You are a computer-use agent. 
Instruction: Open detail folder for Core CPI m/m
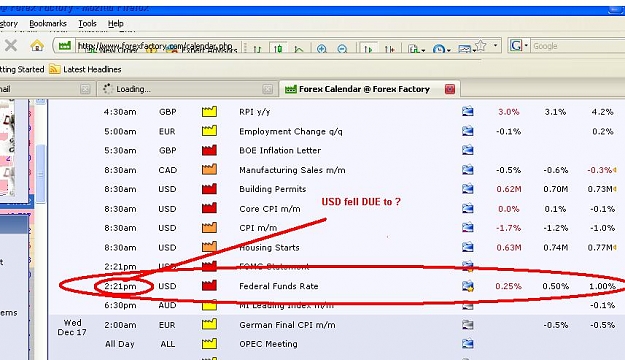click(x=468, y=208)
